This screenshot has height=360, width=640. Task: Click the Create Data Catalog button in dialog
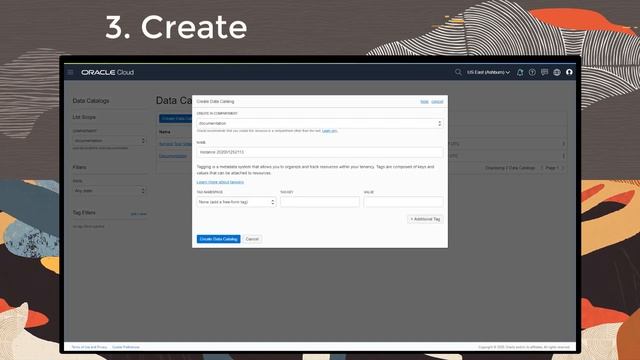218,239
